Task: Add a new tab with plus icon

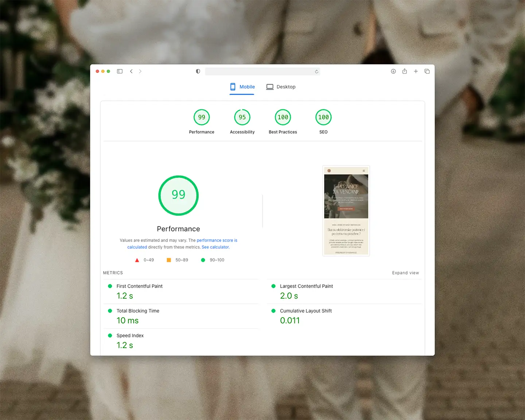Action: 416,71
